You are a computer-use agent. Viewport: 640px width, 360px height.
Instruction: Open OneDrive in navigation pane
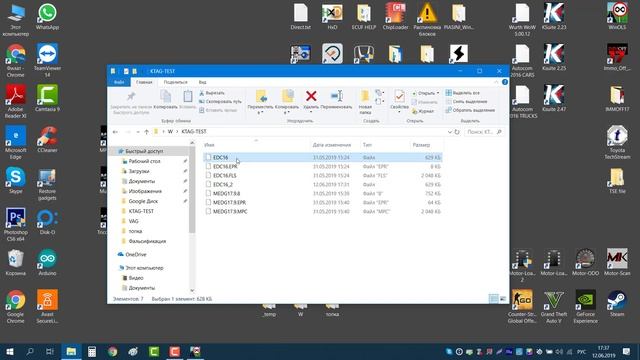(x=136, y=254)
